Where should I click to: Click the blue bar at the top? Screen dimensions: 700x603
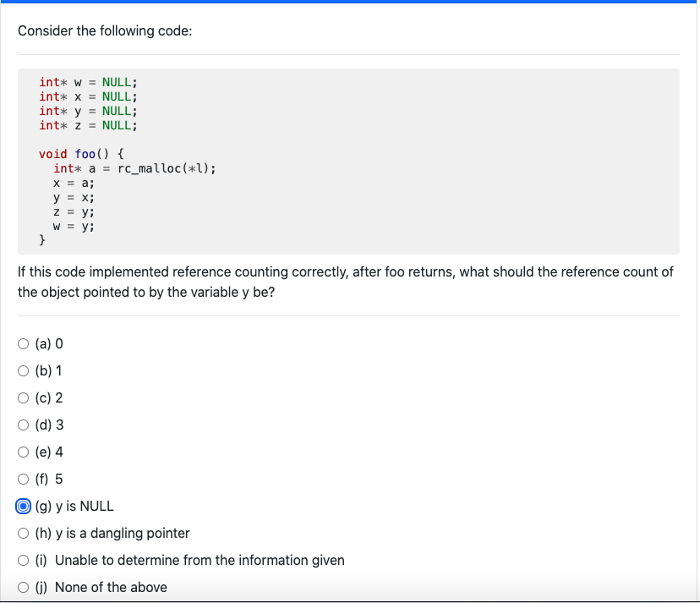pos(350,3)
